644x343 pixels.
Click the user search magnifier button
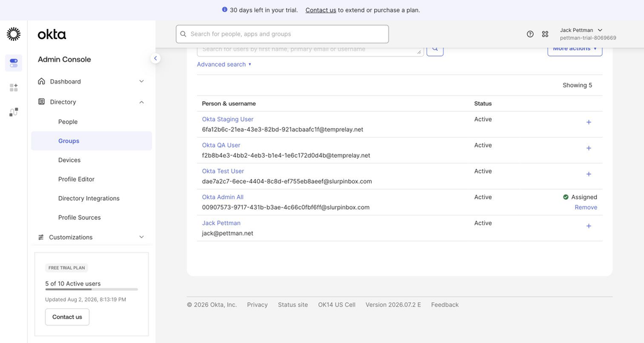435,50
